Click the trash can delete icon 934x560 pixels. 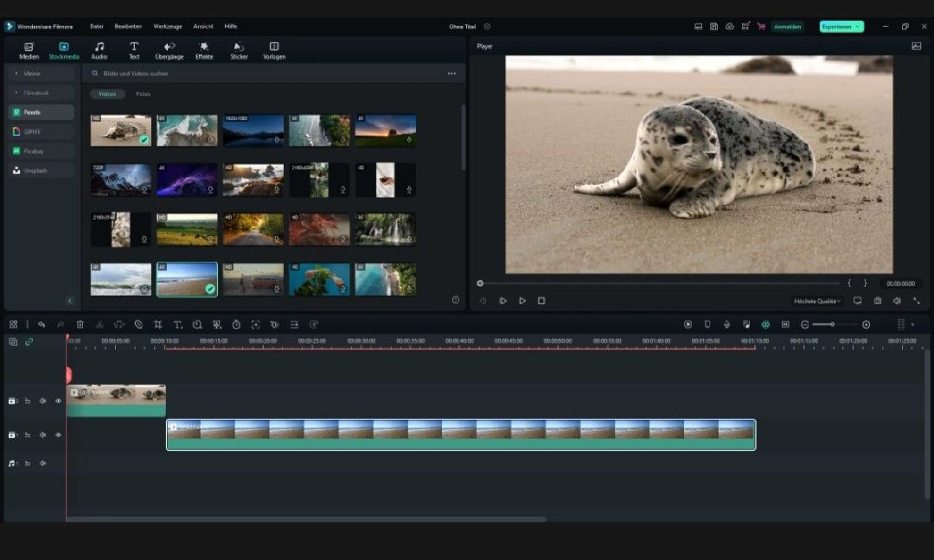[x=80, y=324]
